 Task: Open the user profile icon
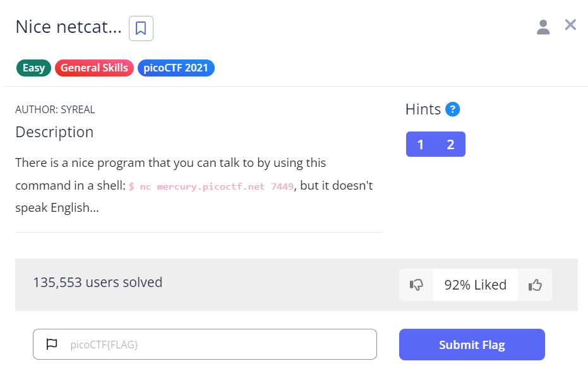tap(543, 27)
